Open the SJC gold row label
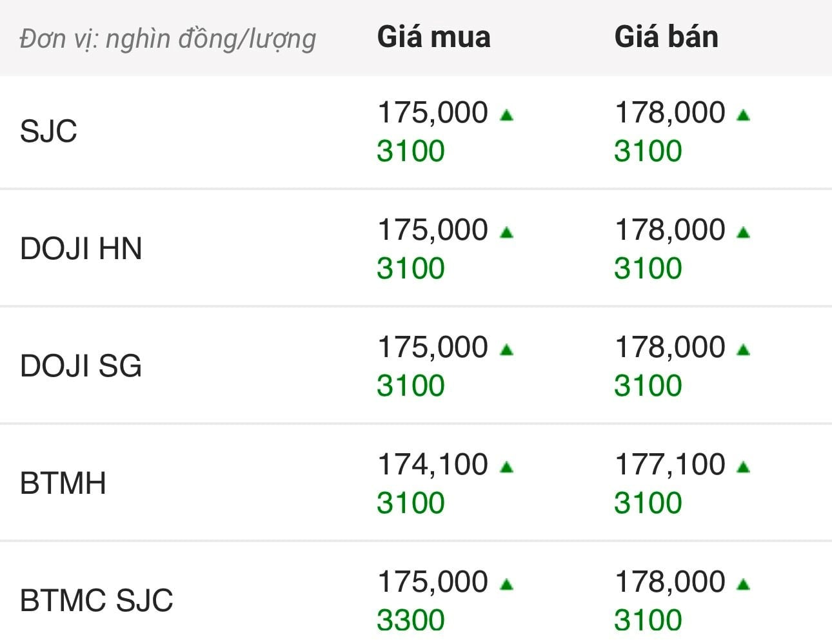832x644 pixels. [x=48, y=132]
